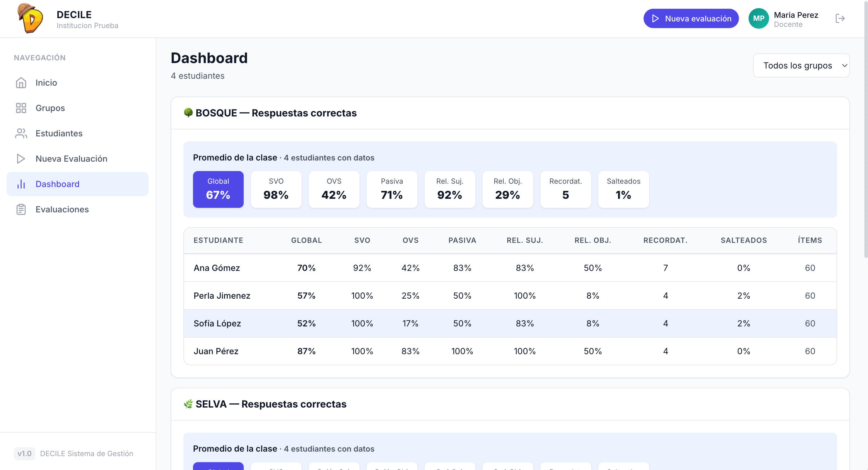Select the Global 67% metric card
Screen dimensions: 868x470
[x=218, y=189]
